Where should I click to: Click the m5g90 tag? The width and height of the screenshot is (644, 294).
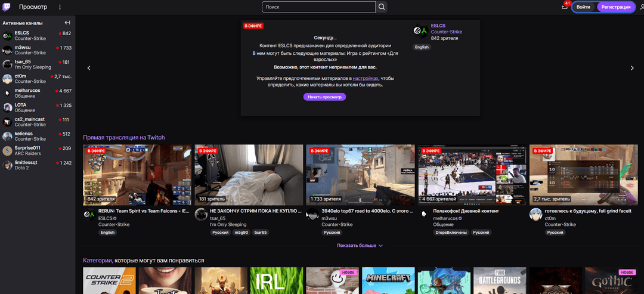(x=241, y=233)
